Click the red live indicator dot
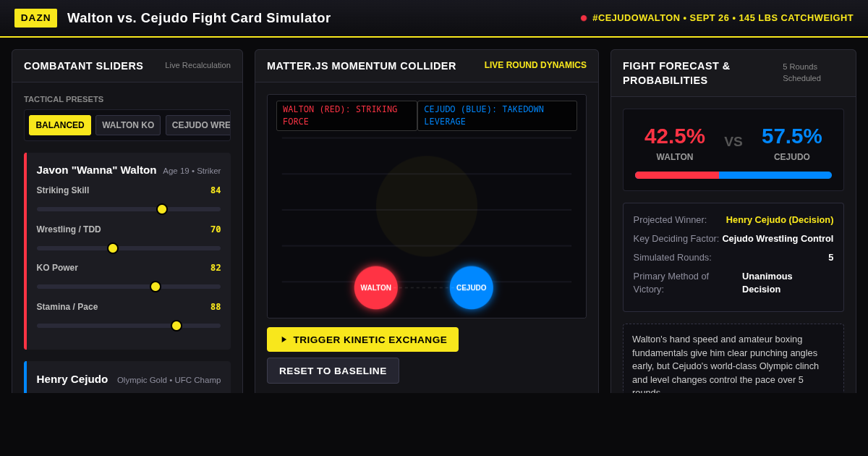The width and height of the screenshot is (868, 456). pos(584,18)
